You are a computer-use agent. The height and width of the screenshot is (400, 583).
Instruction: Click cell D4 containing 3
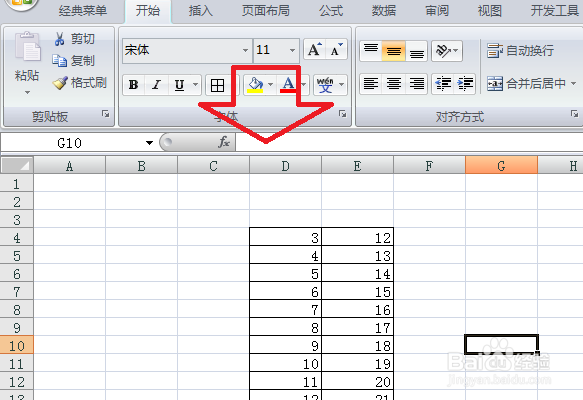(285, 237)
